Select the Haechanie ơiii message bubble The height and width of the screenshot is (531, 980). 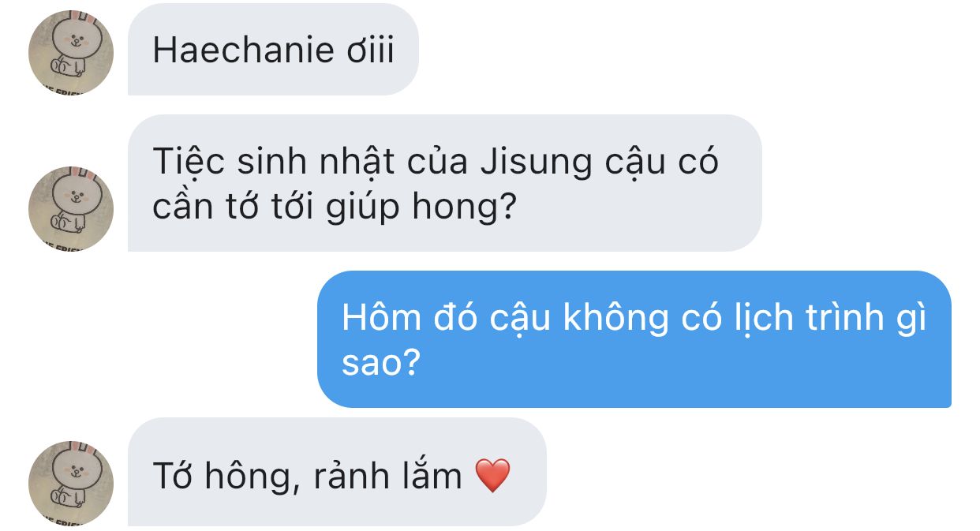coord(273,49)
